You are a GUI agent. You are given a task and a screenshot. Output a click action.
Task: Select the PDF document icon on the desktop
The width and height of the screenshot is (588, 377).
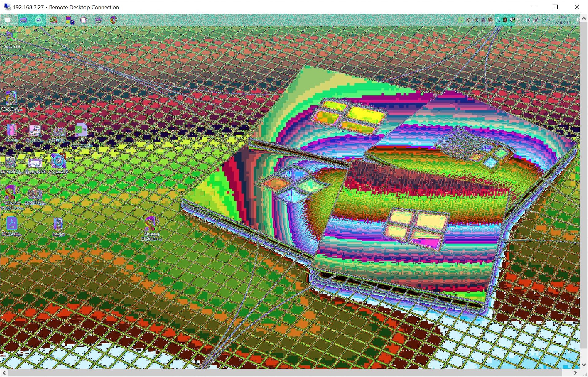point(12,225)
